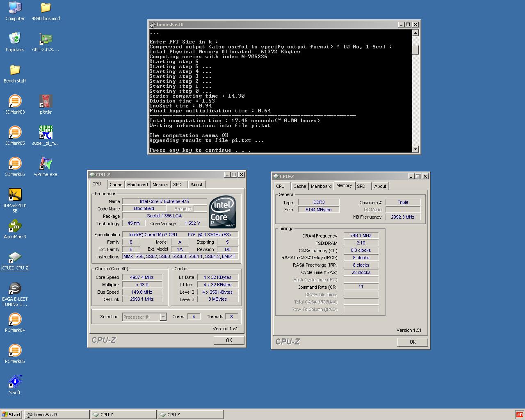The image size is (525, 420).
Task: Click the Package Socket 1366 LGA field
Action: [164, 216]
